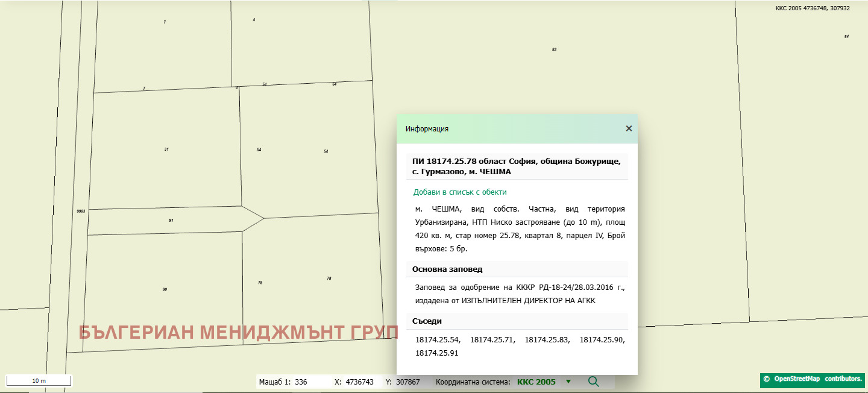The height and width of the screenshot is (393, 868).
Task: Select parcel 31 on the map
Action: tap(166, 149)
